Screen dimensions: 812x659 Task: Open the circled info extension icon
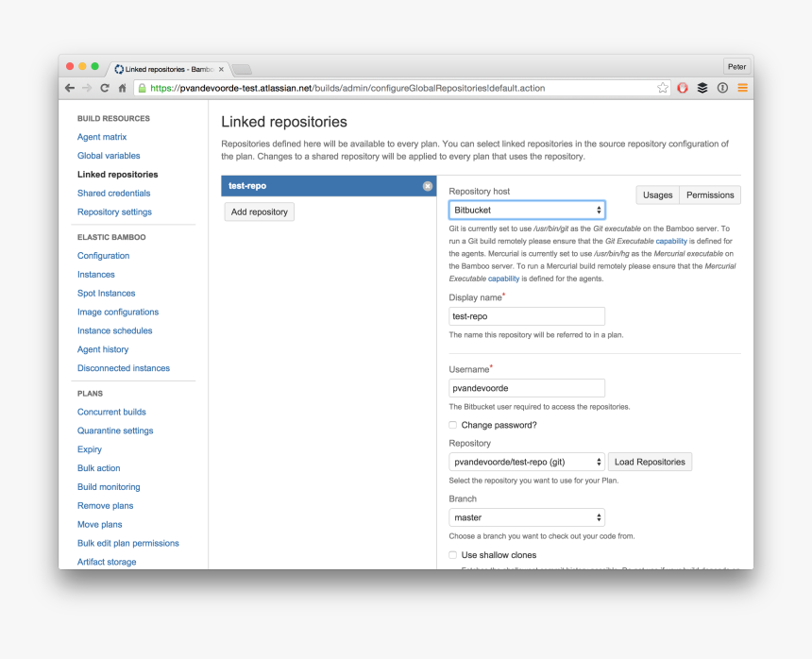click(x=722, y=88)
